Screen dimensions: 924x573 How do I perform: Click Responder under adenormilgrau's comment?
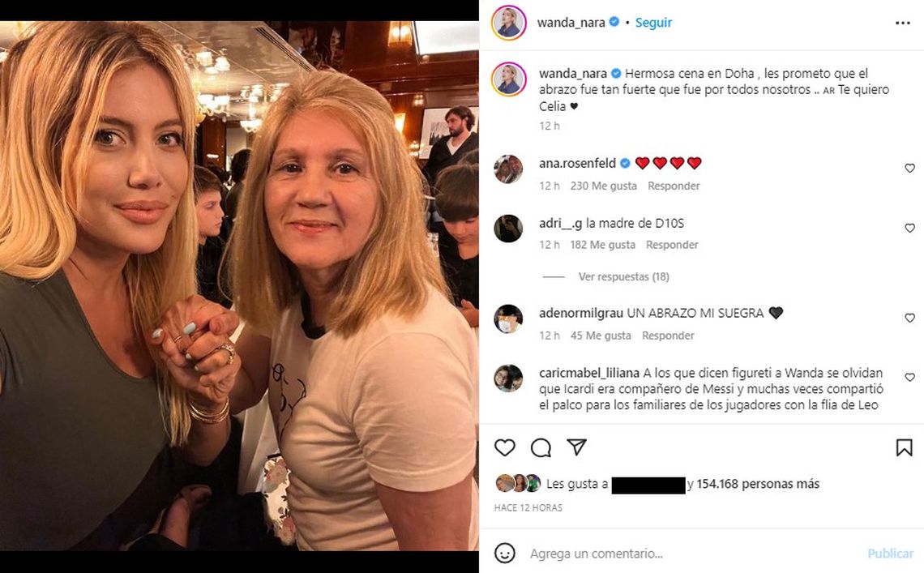668,336
